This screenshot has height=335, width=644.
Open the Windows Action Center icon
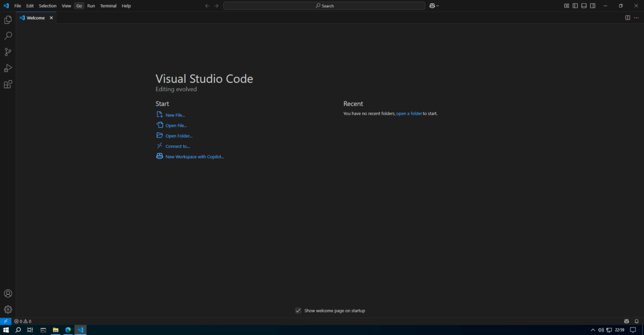[x=633, y=330]
